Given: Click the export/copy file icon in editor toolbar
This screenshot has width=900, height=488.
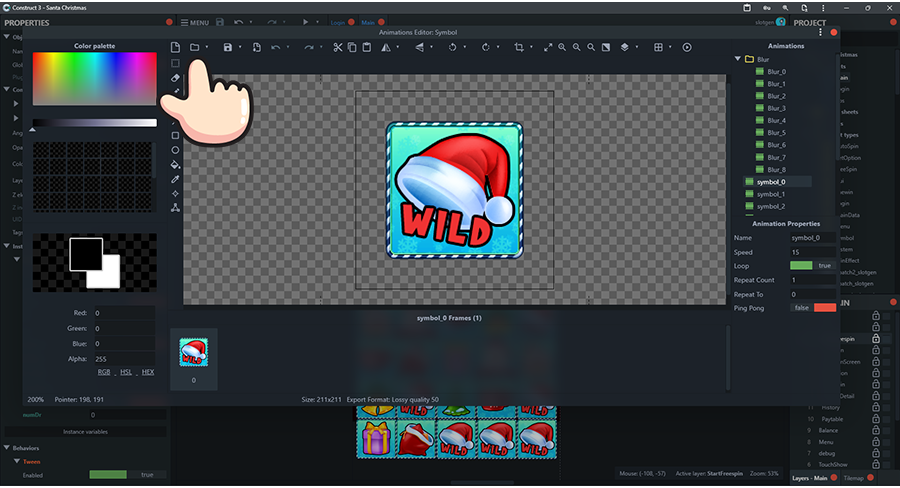Looking at the screenshot, I should coord(257,47).
